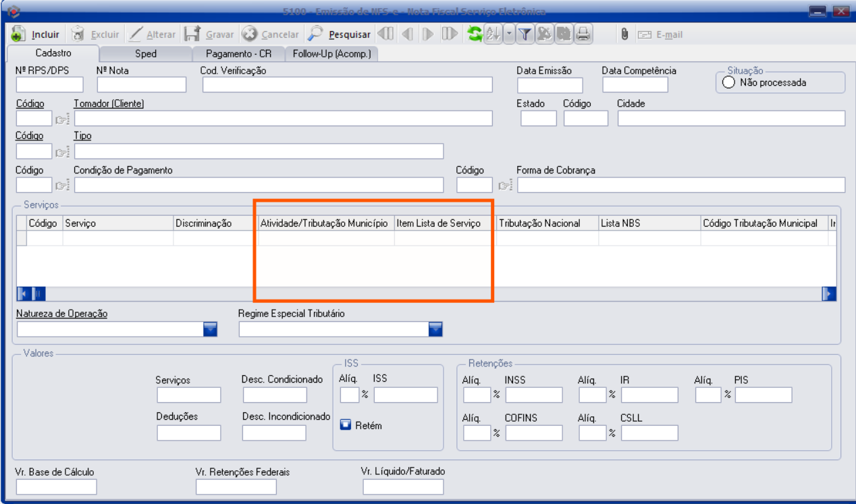This screenshot has width=856, height=504.
Task: Open the Regime Especial Tributário dropdown
Action: (x=435, y=329)
